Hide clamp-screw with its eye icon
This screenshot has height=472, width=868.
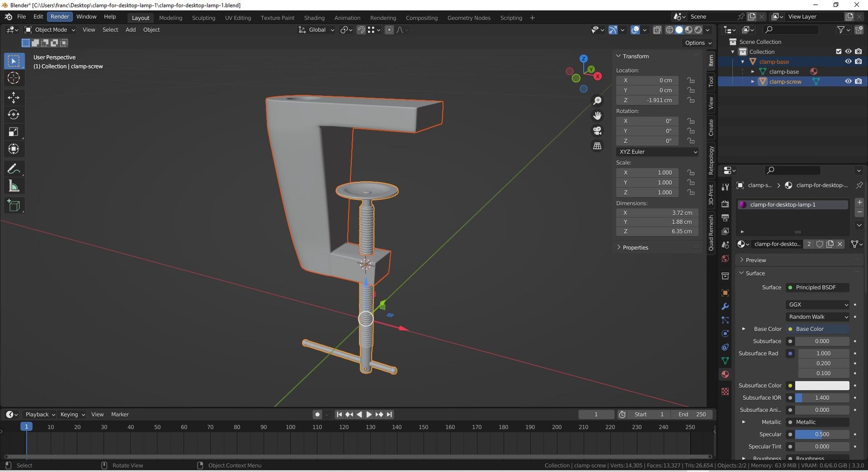tap(848, 81)
